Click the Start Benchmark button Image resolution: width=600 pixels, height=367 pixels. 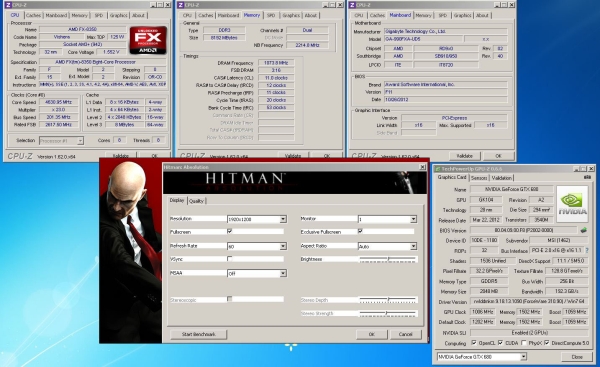(x=199, y=334)
